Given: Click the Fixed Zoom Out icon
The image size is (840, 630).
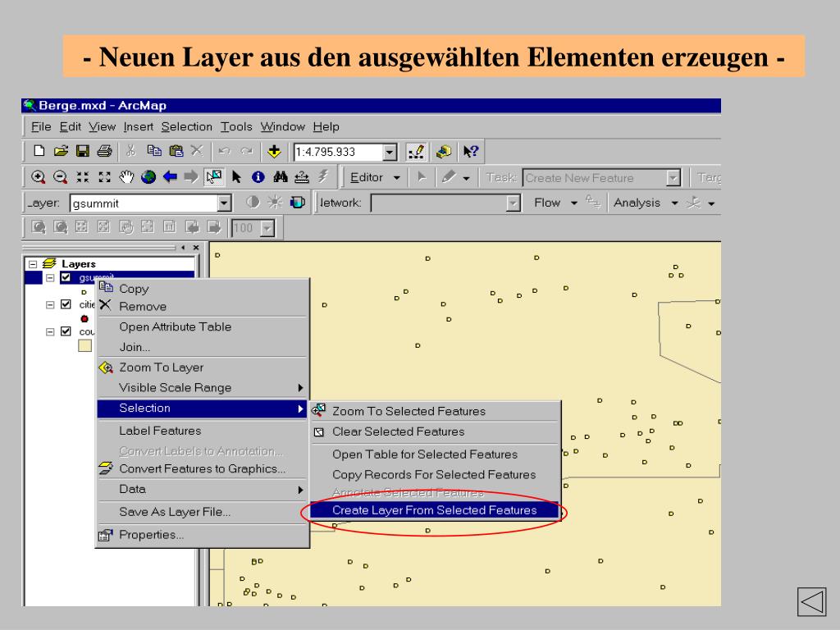Looking at the screenshot, I should (x=104, y=177).
